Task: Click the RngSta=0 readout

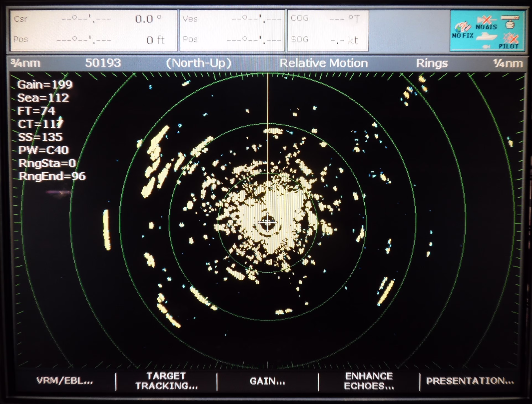Action: pyautogui.click(x=47, y=163)
